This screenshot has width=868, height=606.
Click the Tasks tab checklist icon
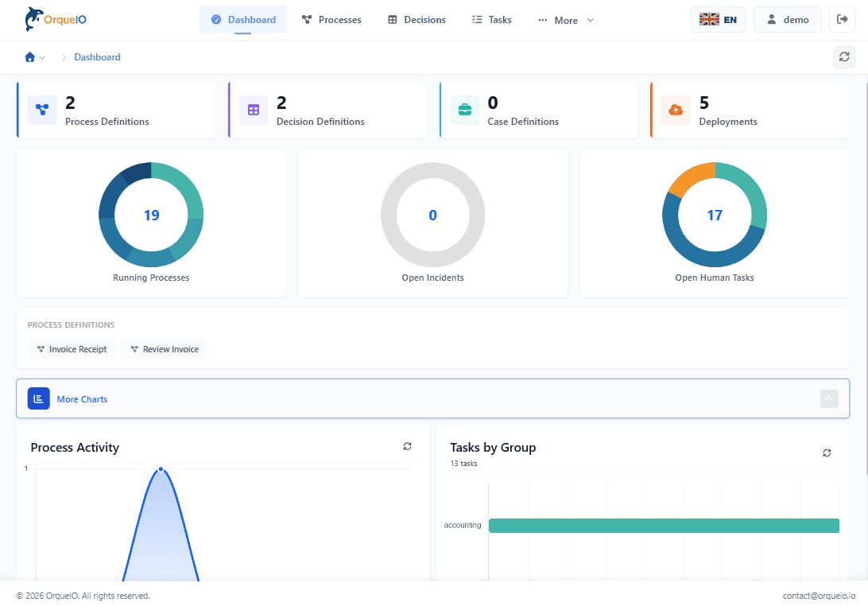(x=477, y=19)
